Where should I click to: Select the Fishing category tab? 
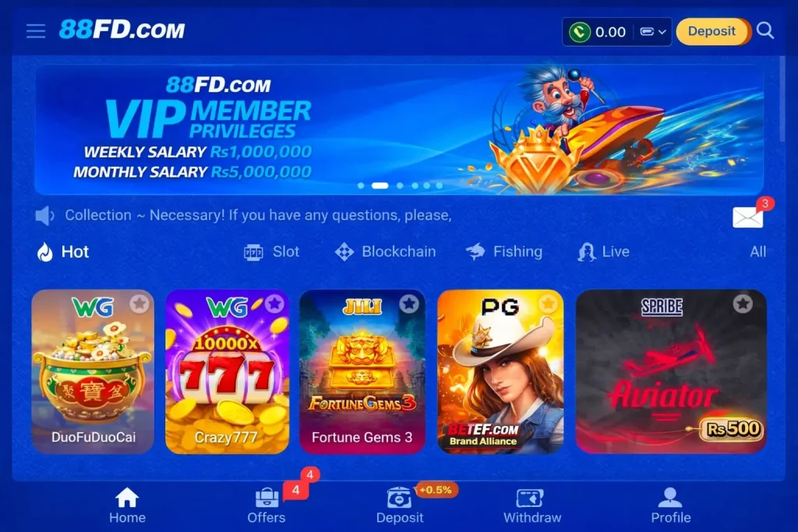tap(504, 252)
